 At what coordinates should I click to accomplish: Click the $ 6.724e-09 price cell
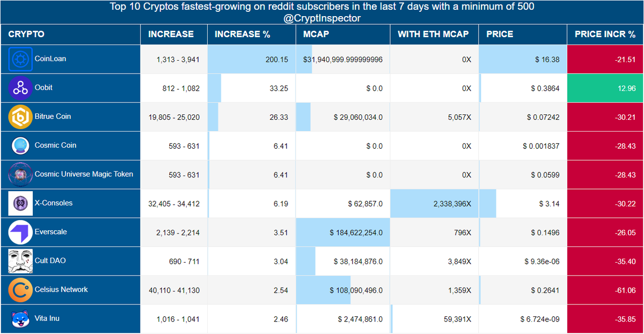click(523, 320)
